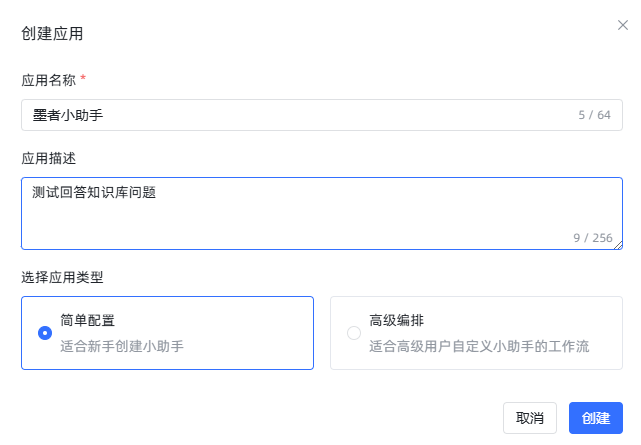Click the red required asterisk beside 应用名称

[x=83, y=78]
